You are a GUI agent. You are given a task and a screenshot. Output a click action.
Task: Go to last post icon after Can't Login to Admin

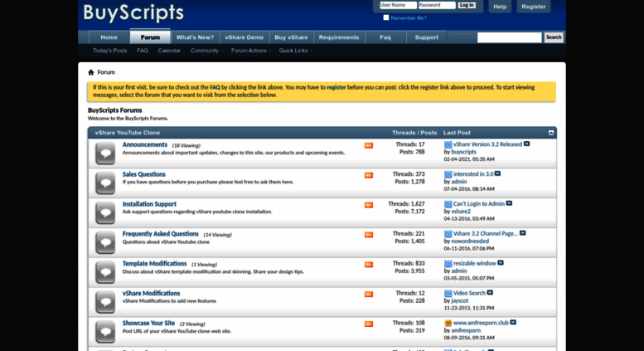pos(509,203)
